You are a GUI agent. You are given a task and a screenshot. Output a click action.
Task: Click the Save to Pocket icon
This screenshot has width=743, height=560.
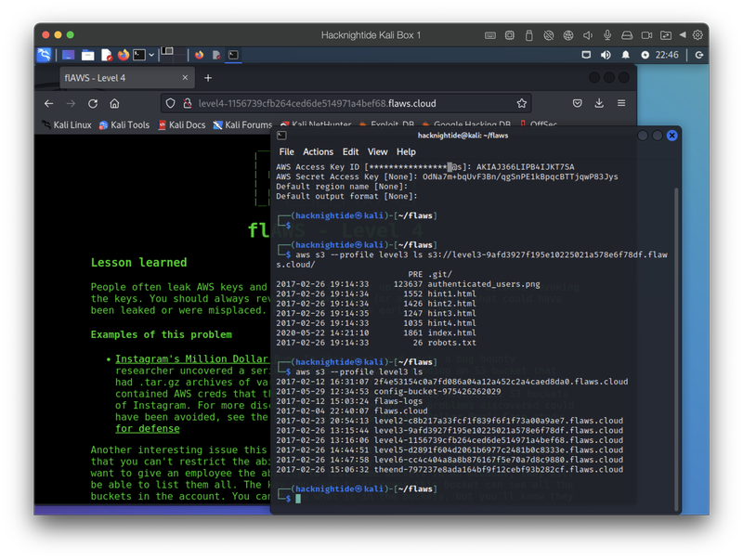[578, 103]
